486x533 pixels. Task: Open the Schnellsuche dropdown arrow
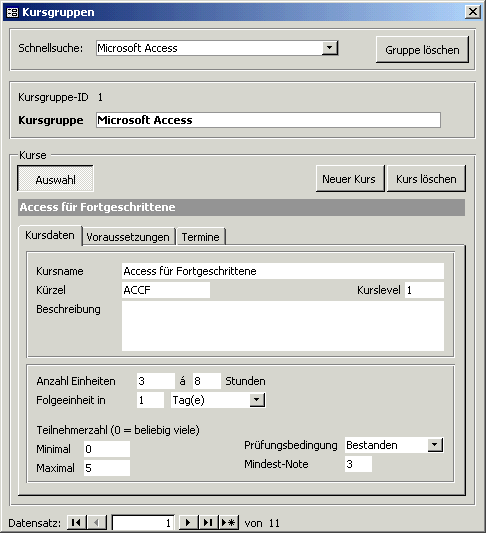[329, 48]
